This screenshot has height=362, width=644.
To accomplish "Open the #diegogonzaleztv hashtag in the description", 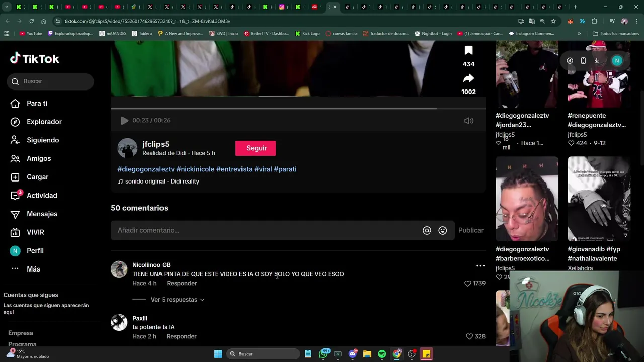I will 146,169.
